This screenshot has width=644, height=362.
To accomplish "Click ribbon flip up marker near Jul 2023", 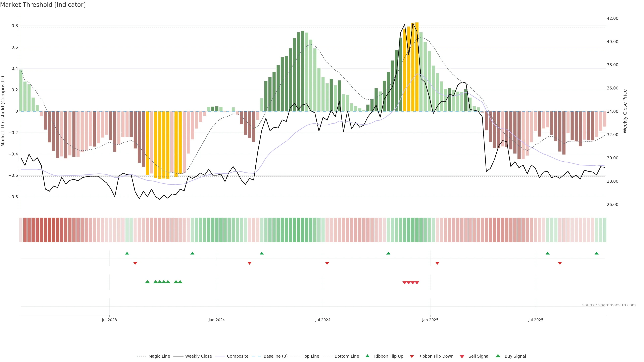I will coord(127,253).
